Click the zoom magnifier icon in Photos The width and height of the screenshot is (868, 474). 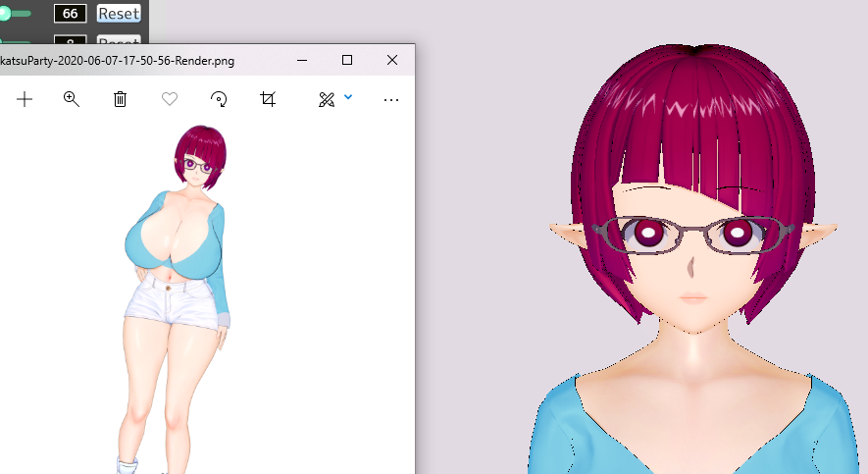tap(72, 100)
